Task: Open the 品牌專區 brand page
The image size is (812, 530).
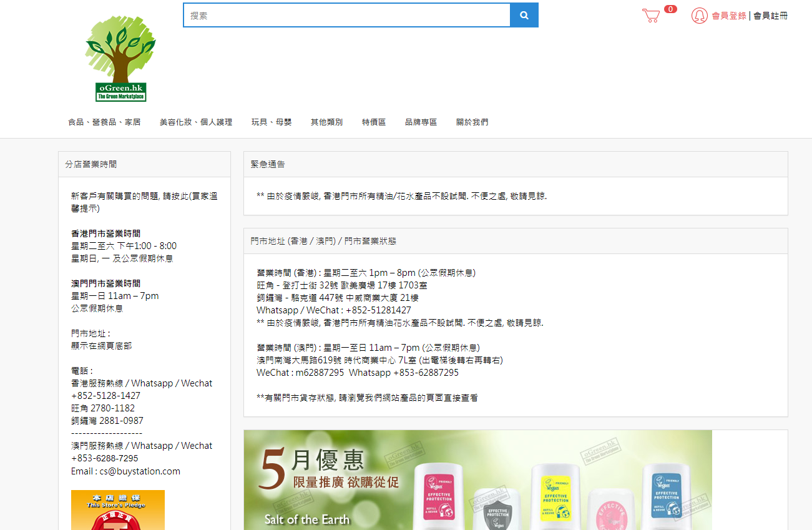Action: tap(421, 122)
